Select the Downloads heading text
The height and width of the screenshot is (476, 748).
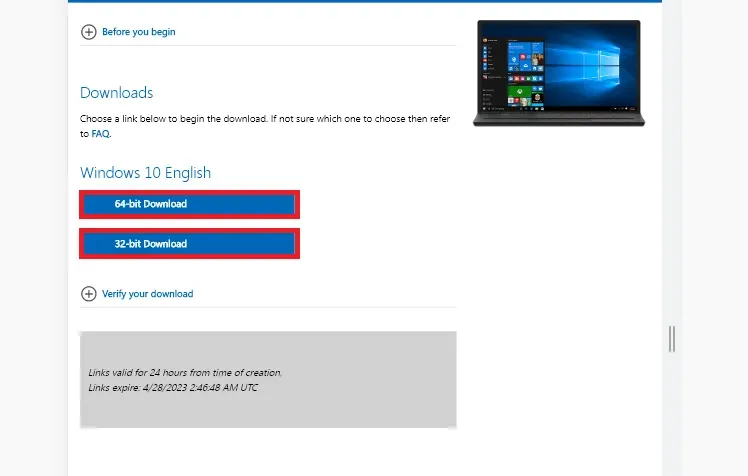pyautogui.click(x=116, y=93)
